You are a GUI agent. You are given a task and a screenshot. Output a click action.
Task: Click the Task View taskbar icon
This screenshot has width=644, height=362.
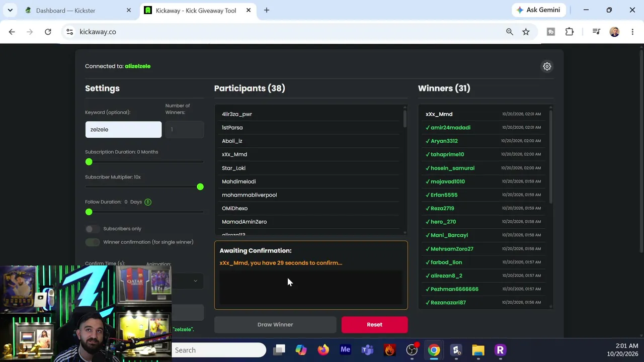(279, 350)
